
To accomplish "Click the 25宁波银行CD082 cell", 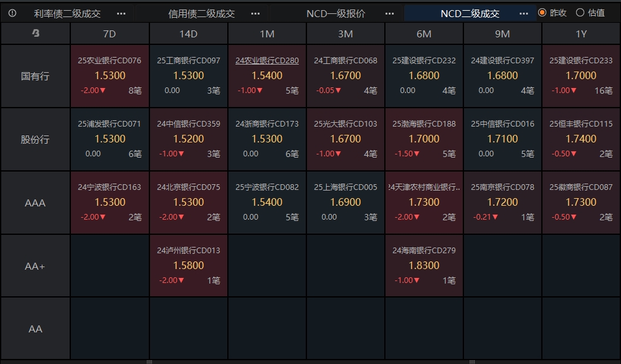I will 267,203.
